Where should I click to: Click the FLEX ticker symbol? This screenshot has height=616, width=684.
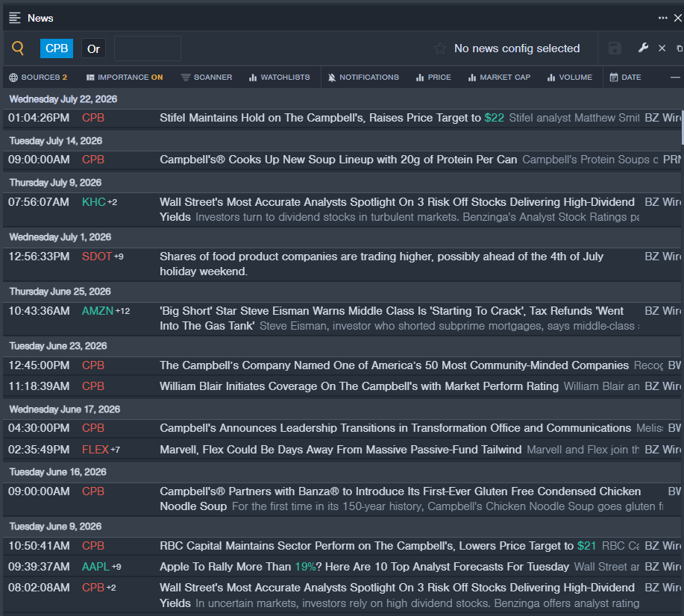(95, 450)
